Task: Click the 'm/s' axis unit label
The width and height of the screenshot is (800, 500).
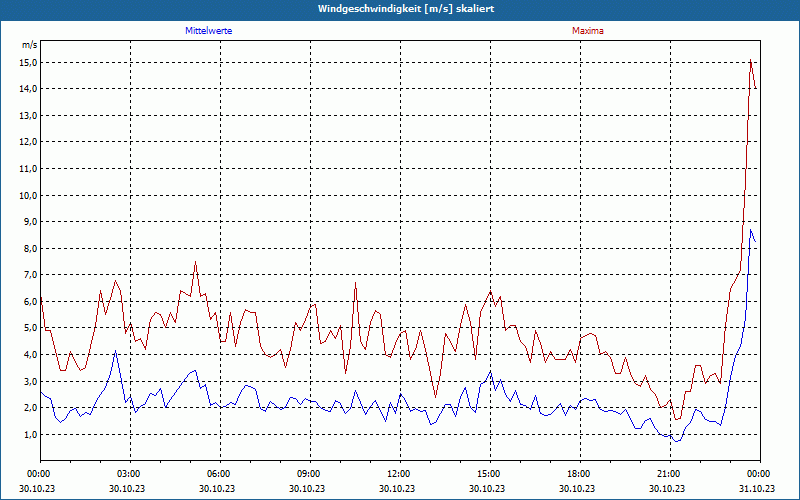Action: click(30, 45)
